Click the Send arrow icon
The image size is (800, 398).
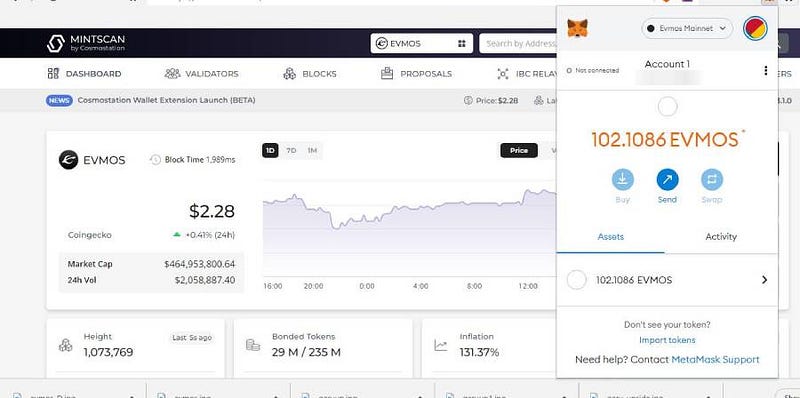click(x=667, y=180)
